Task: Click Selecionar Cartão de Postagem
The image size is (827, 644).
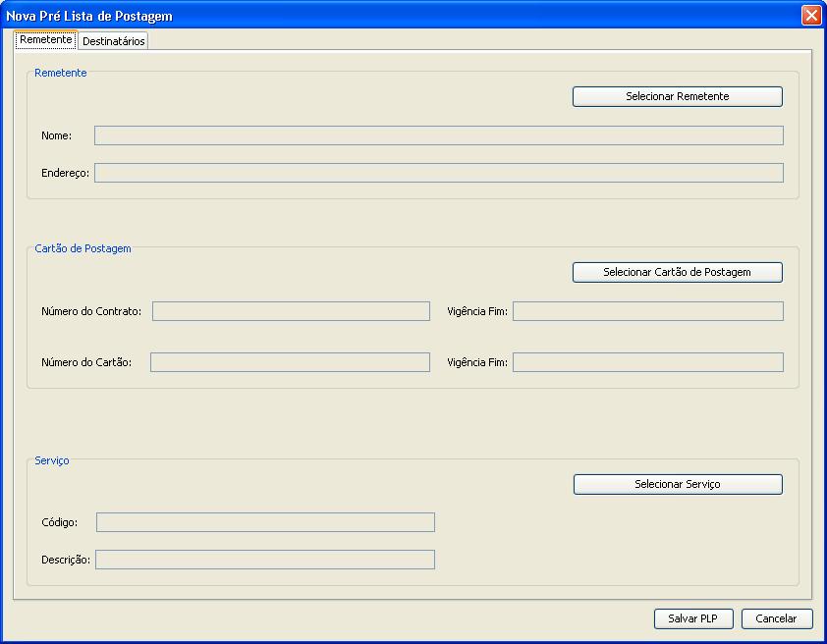Action: 677,272
